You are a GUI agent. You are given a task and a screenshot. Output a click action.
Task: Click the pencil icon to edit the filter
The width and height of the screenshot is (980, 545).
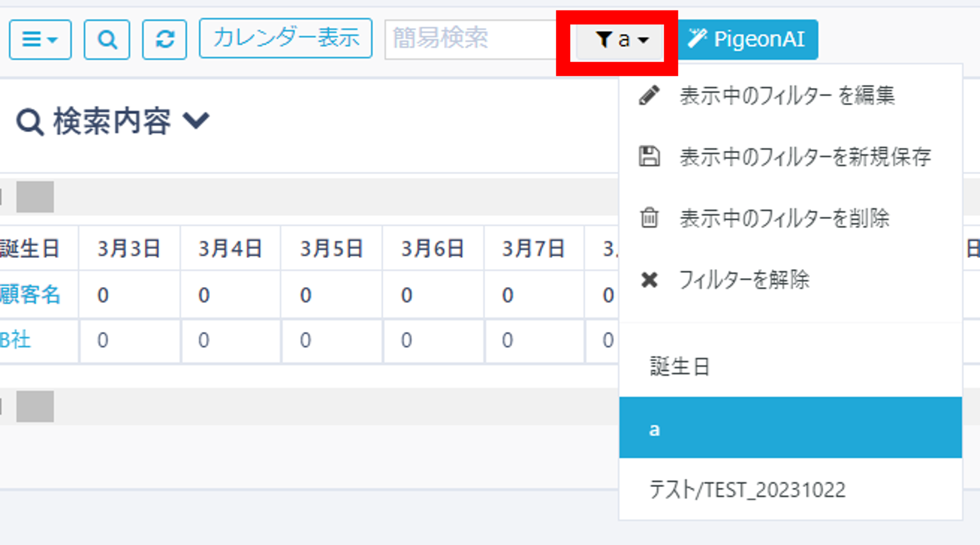(649, 96)
